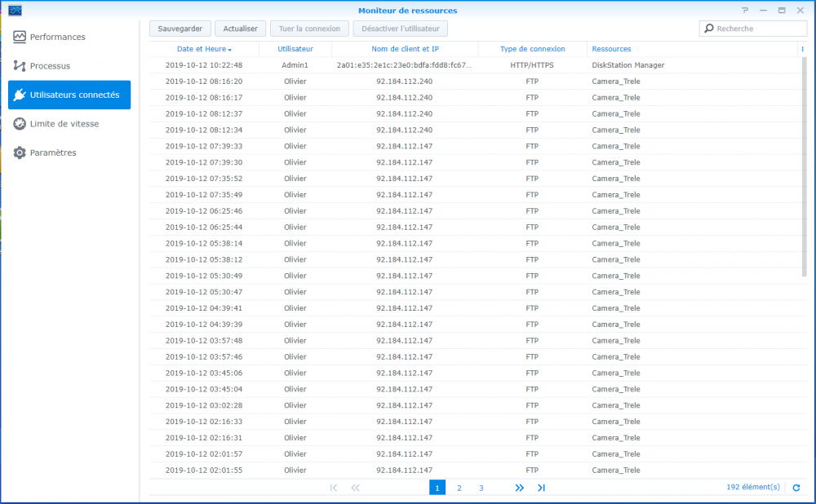Click the Sauvegarder button
The width and height of the screenshot is (816, 504).
coord(180,29)
